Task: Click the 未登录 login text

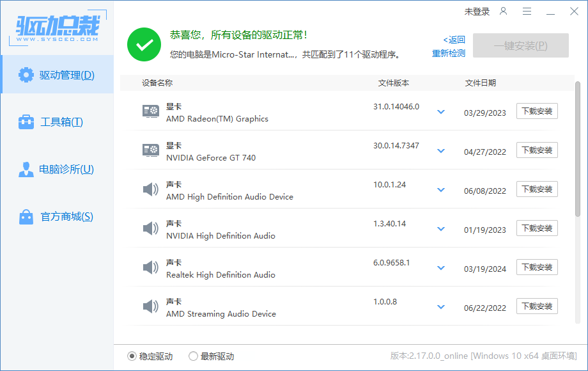Action: [477, 12]
